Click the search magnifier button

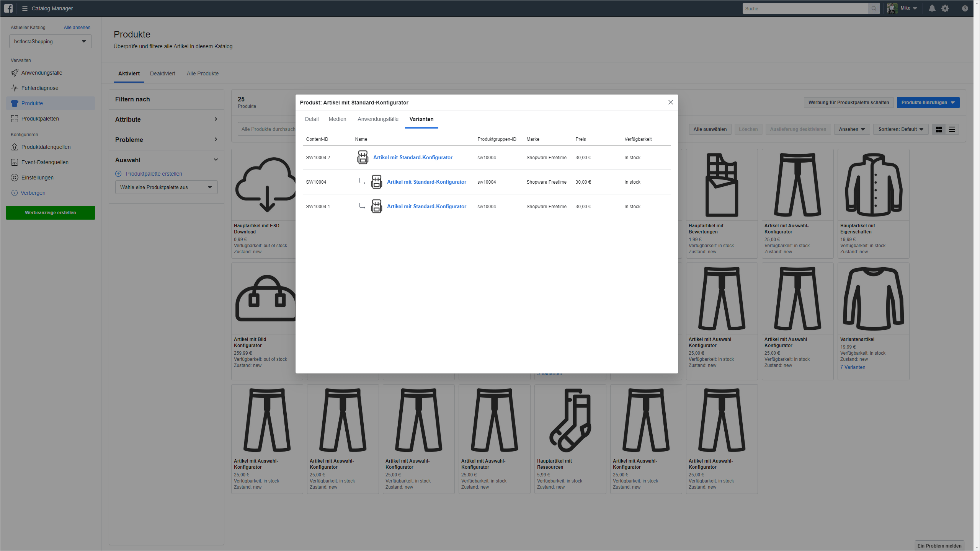pyautogui.click(x=874, y=8)
